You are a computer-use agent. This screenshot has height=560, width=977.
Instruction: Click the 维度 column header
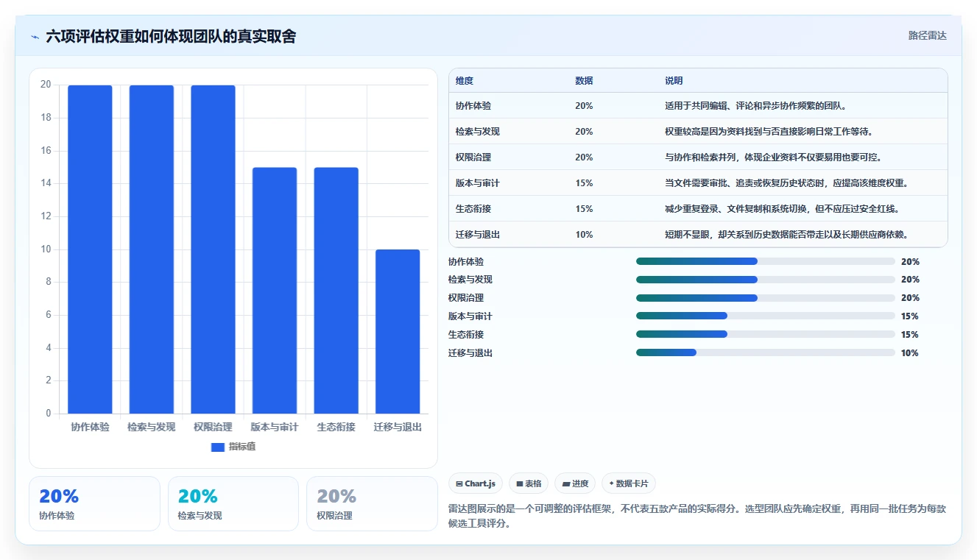pyautogui.click(x=465, y=80)
